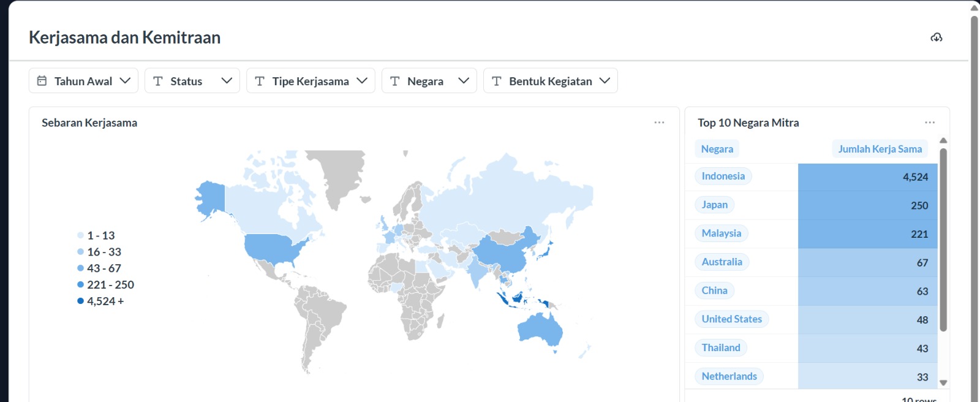Viewport: 980px width, 402px height.
Task: Sort by the Negara column header
Action: click(717, 149)
